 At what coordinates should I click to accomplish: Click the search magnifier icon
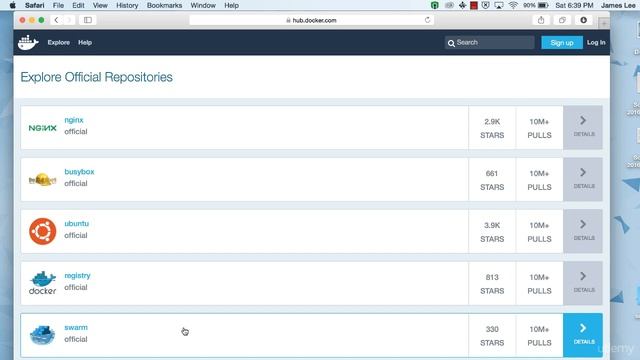pos(451,43)
